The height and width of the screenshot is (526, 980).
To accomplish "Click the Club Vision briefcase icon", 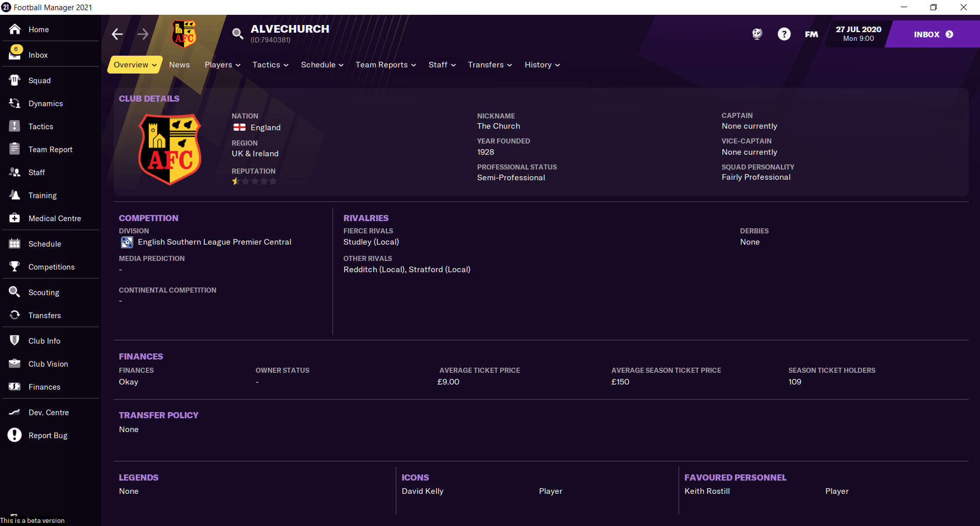I will (15, 364).
